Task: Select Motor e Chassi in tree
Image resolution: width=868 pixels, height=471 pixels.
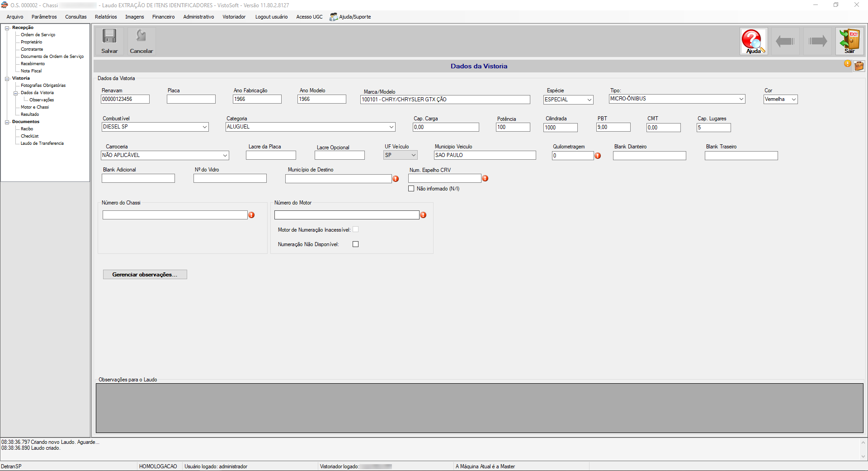Action: pyautogui.click(x=35, y=107)
